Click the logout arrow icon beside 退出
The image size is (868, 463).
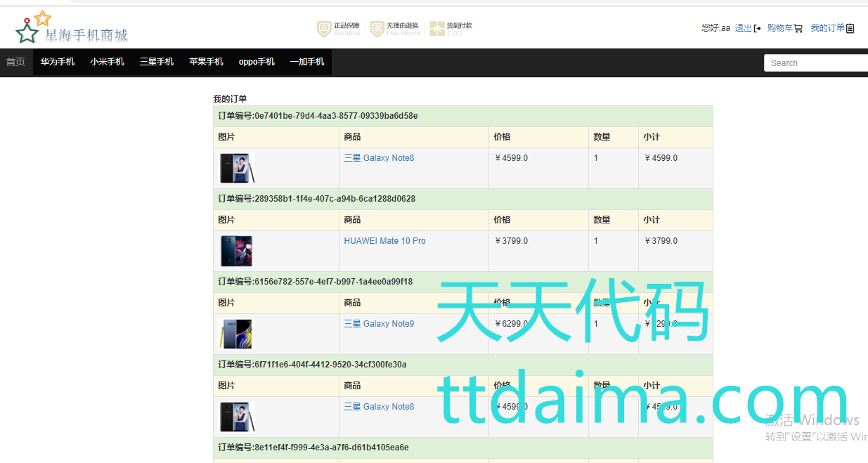coord(758,29)
